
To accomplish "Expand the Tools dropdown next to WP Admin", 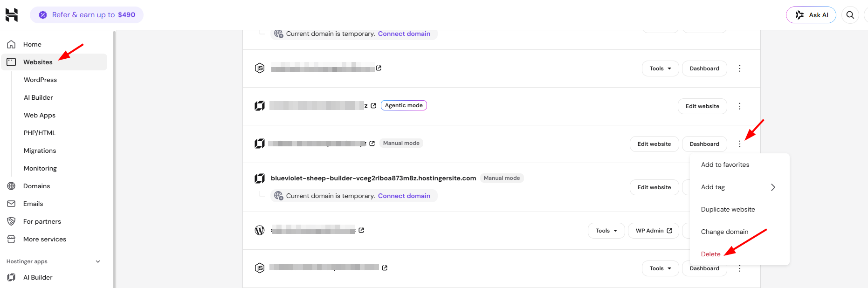I will tap(606, 231).
